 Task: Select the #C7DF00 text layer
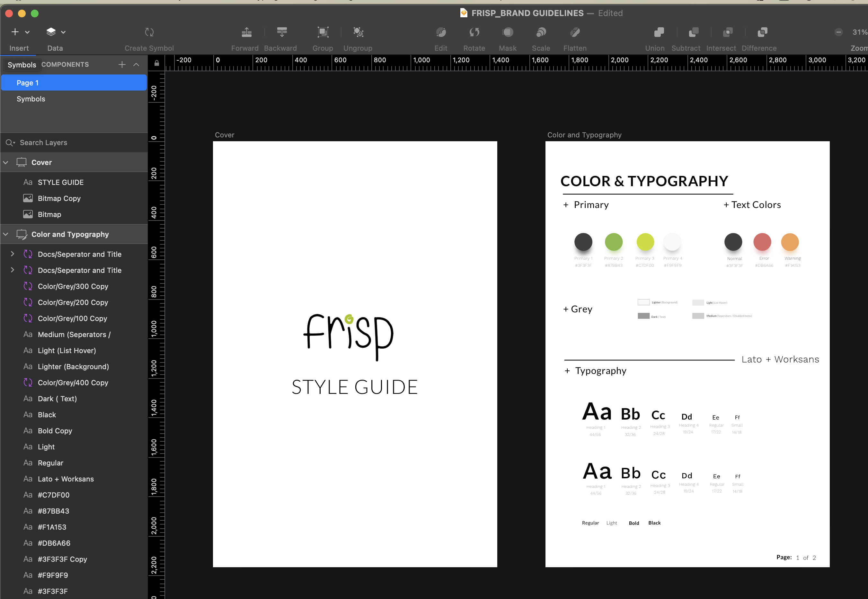(x=74, y=495)
